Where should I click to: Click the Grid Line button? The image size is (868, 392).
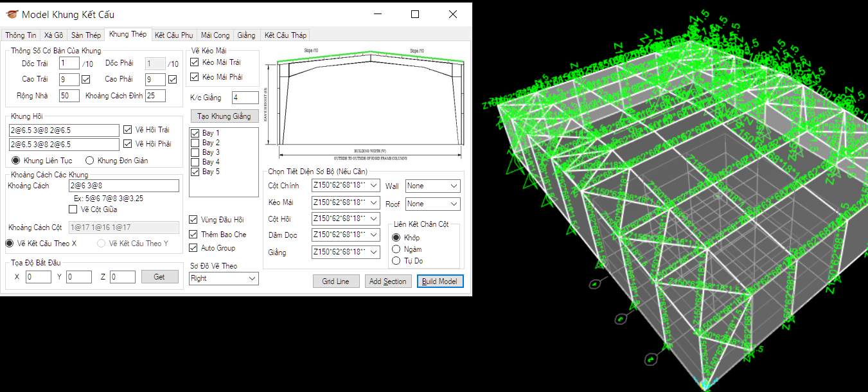336,281
